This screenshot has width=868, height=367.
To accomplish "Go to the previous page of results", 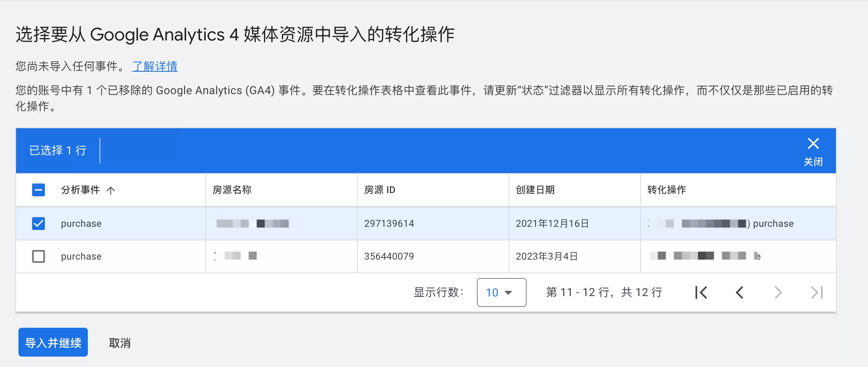I will tap(740, 292).
